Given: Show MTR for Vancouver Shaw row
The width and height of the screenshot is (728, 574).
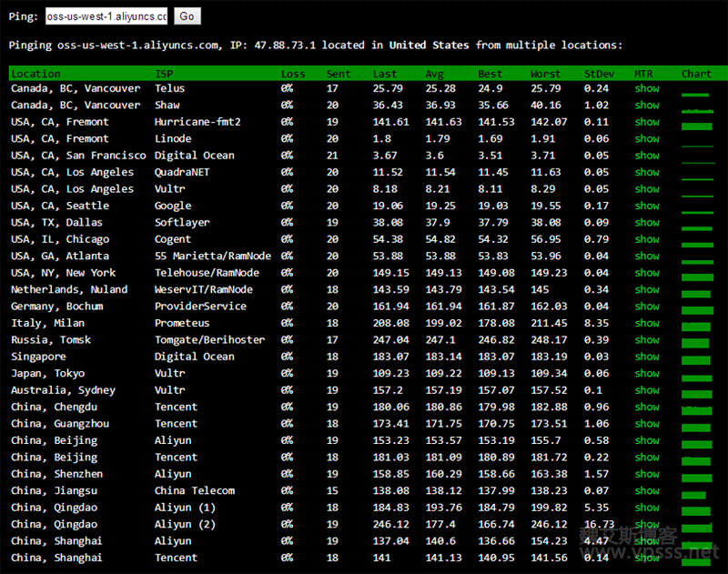Looking at the screenshot, I should 647,105.
